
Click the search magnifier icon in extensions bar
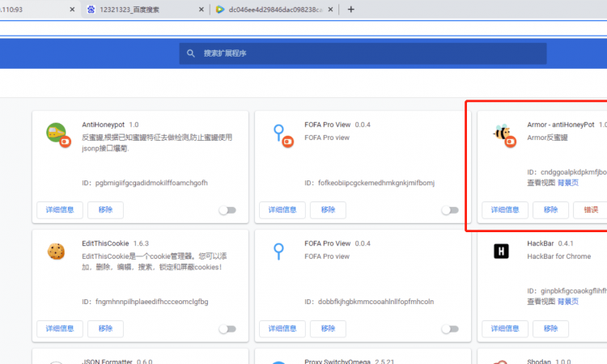[x=190, y=53]
